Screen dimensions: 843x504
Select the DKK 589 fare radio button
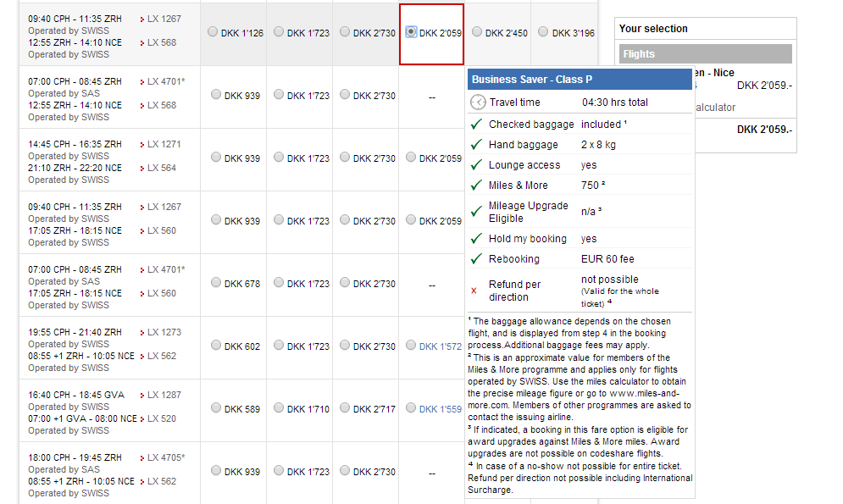pos(216,408)
